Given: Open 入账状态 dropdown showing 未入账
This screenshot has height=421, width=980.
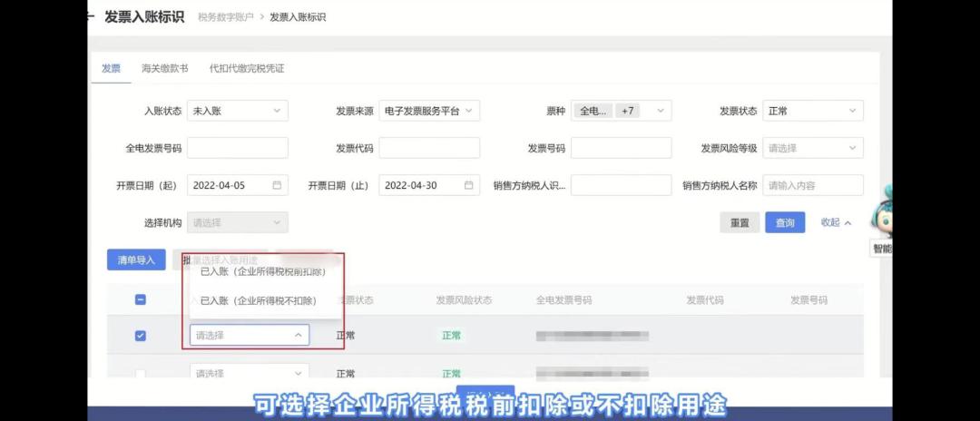Looking at the screenshot, I should point(238,111).
